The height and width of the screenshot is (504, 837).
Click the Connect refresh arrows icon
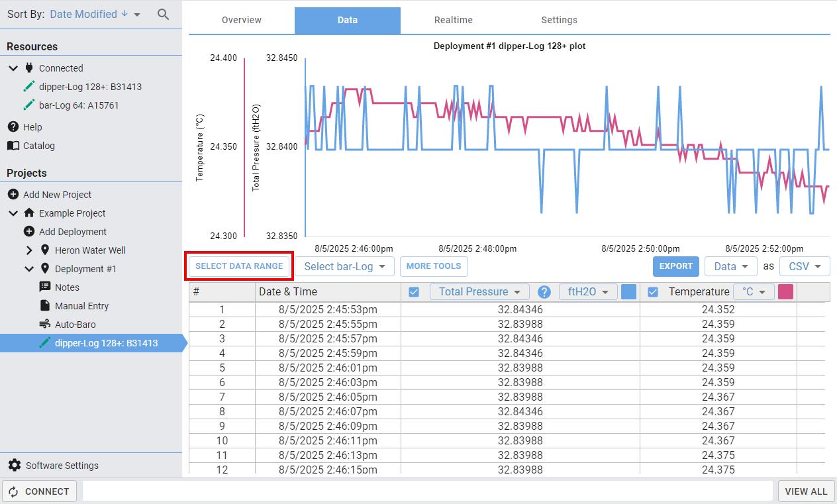point(13,491)
